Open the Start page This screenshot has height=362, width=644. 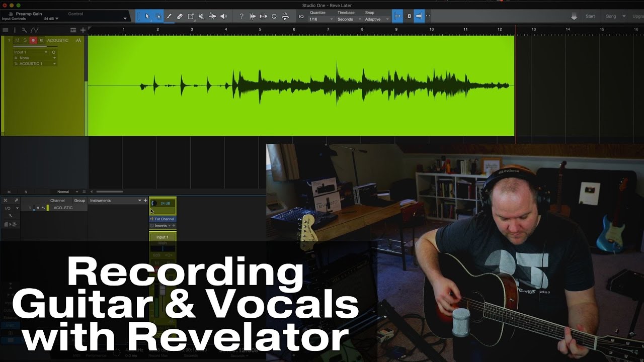coord(590,16)
